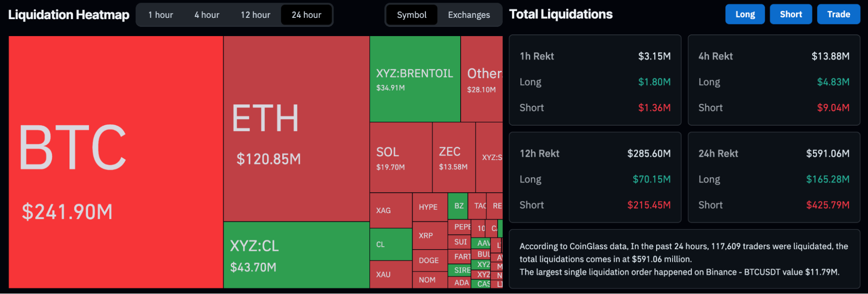Click the DOGE heatmap tile

click(429, 260)
